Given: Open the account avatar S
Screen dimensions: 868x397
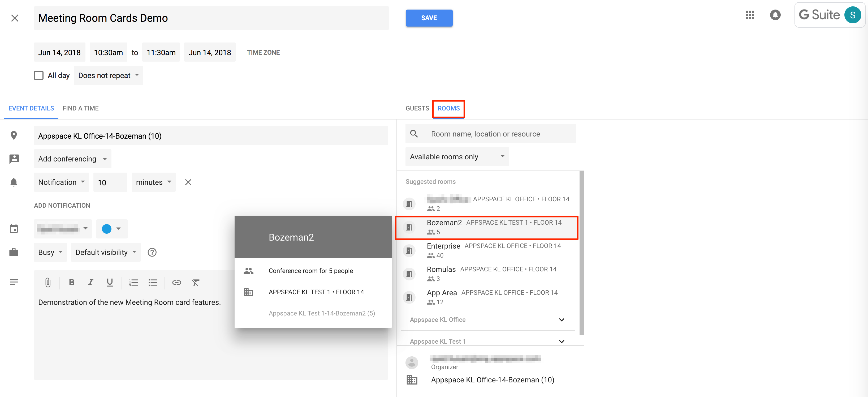Looking at the screenshot, I should [x=853, y=15].
